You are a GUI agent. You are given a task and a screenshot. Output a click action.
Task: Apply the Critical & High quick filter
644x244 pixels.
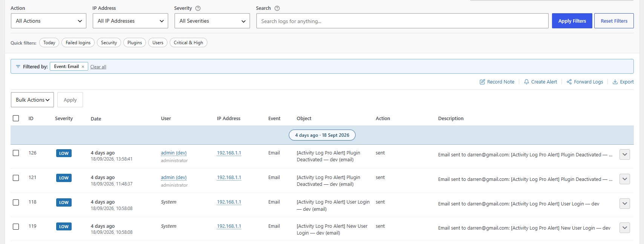point(189,43)
